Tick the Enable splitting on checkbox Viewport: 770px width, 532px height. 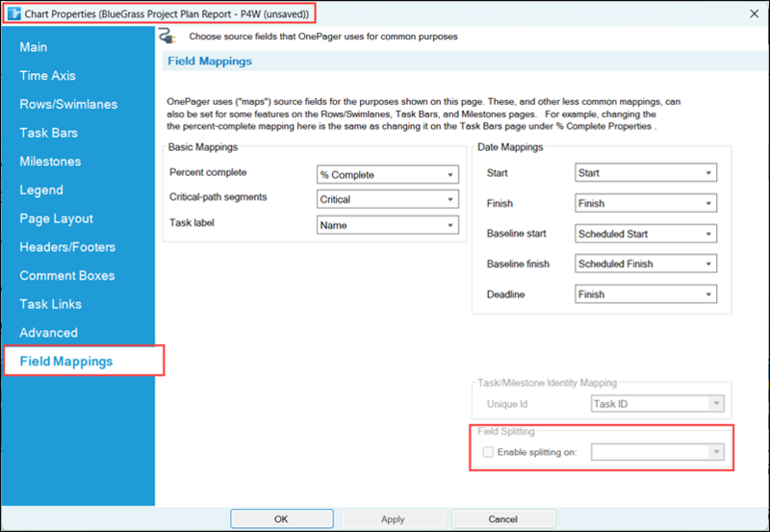(488, 452)
